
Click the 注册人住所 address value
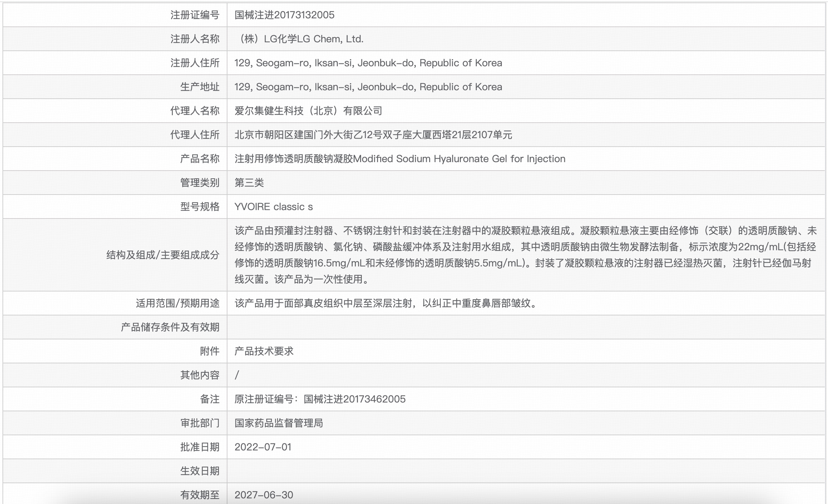click(368, 63)
